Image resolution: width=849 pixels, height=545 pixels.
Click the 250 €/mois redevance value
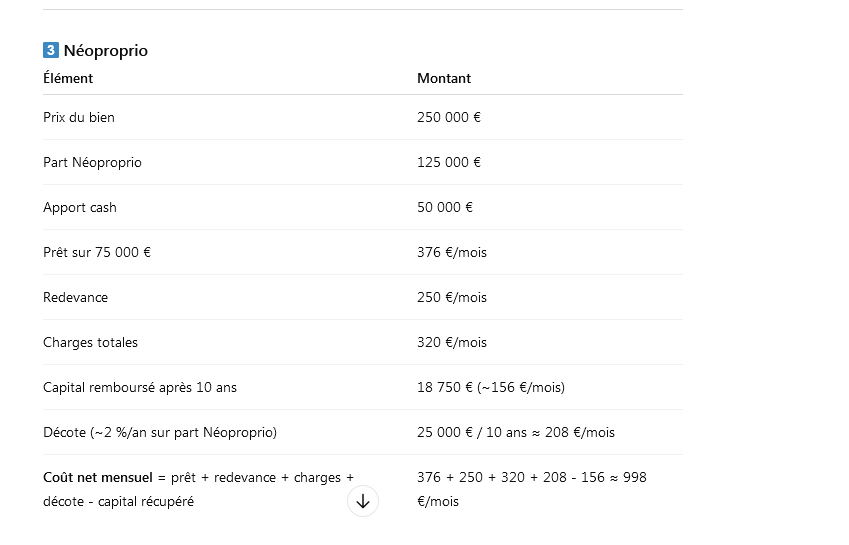pyautogui.click(x=452, y=297)
